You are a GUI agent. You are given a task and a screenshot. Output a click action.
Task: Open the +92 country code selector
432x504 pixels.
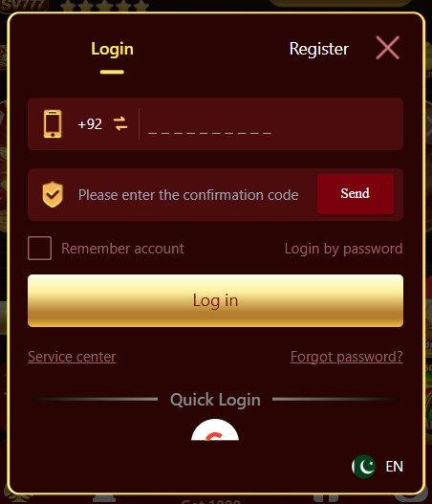(90, 124)
